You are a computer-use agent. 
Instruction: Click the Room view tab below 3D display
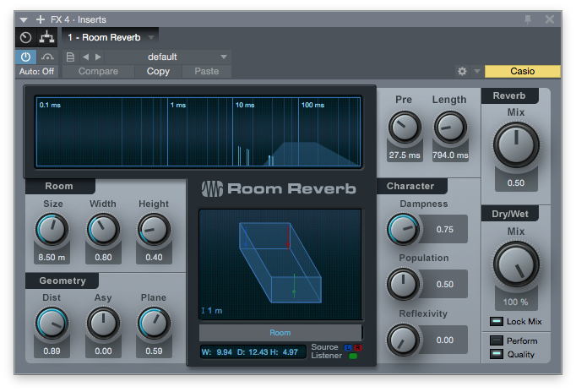click(280, 332)
